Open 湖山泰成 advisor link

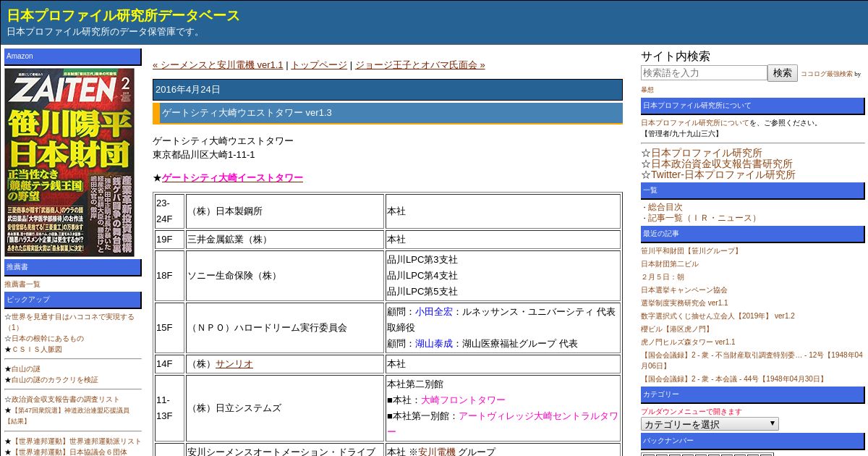point(434,343)
